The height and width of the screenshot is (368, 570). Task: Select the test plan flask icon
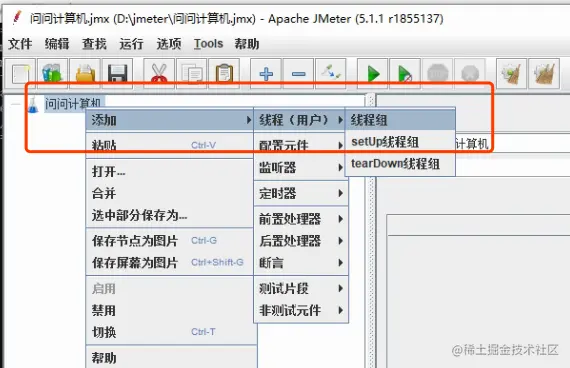pos(33,105)
